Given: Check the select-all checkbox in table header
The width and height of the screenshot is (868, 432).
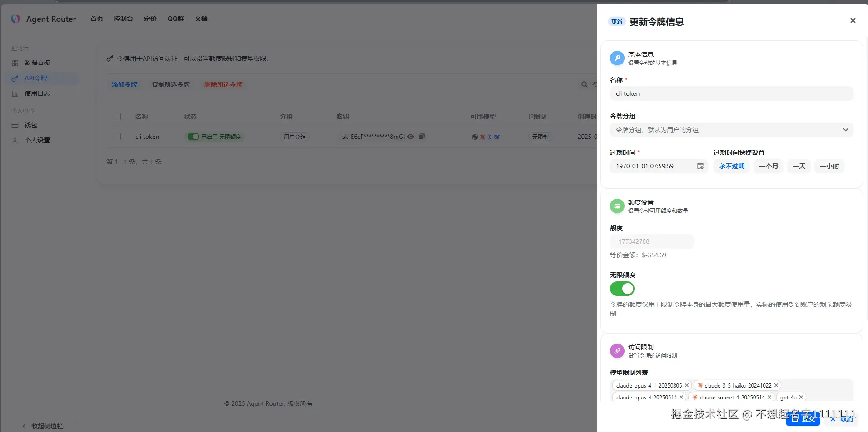Looking at the screenshot, I should tap(117, 117).
